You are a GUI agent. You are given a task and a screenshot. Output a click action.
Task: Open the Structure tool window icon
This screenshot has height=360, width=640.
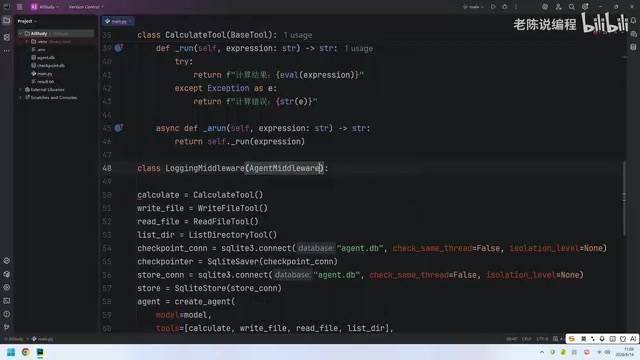click(x=7, y=37)
